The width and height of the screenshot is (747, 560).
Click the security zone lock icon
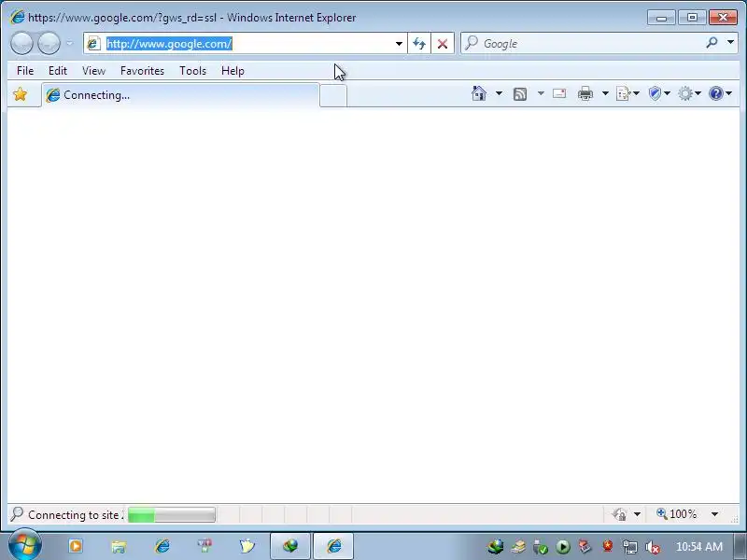(x=619, y=514)
